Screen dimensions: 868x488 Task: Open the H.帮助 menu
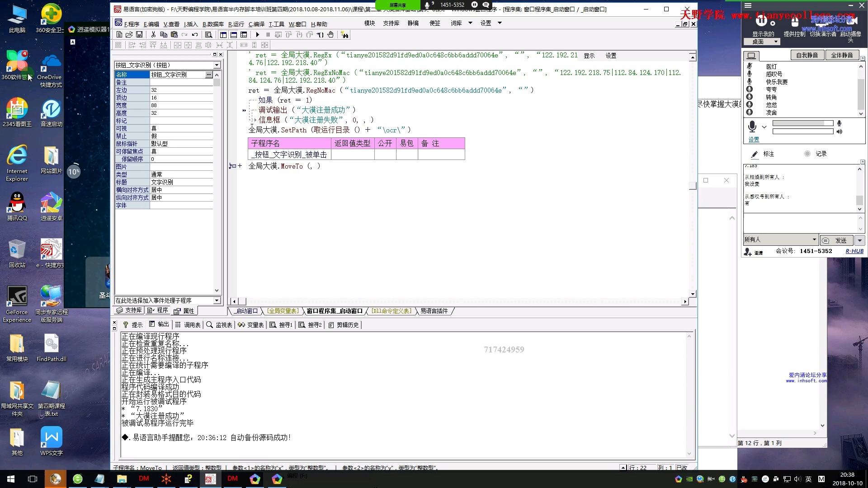point(319,24)
